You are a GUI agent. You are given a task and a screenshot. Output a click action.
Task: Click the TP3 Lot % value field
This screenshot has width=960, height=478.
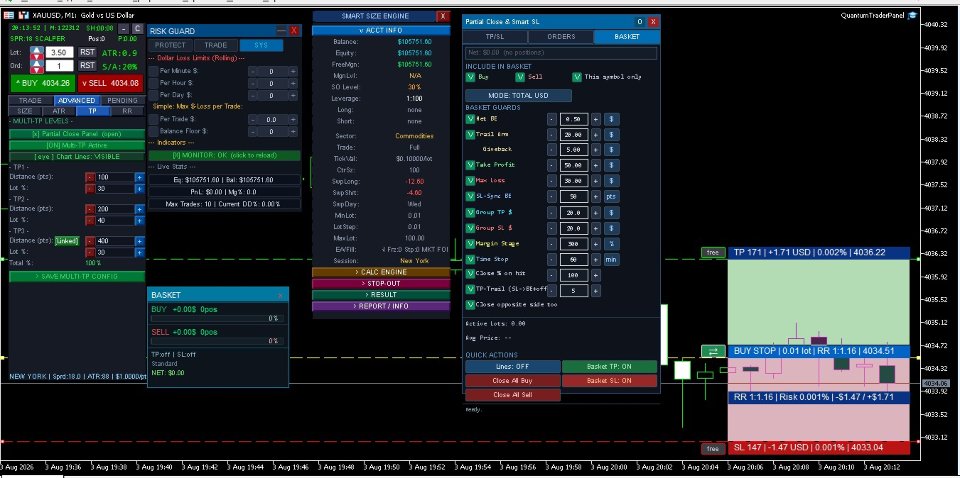point(114,252)
